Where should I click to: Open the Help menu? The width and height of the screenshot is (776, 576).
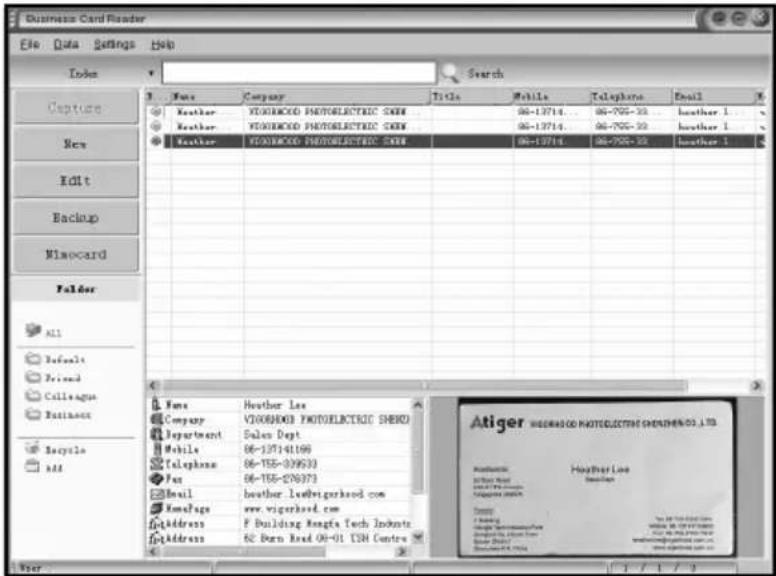click(x=162, y=45)
